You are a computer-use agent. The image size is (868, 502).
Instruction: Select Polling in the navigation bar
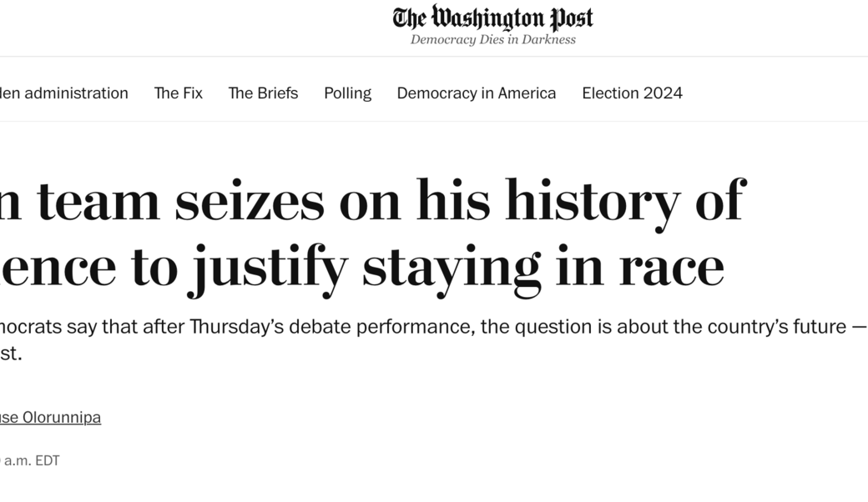pos(347,93)
